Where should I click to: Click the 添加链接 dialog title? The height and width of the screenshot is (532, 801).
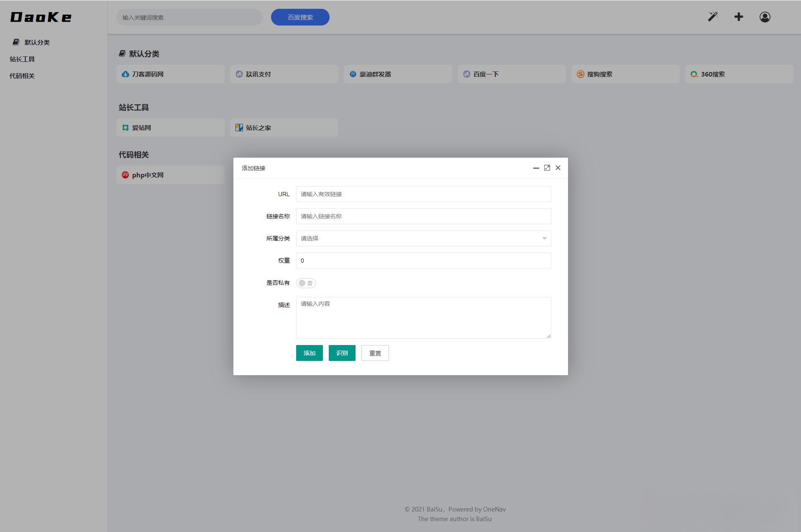click(x=253, y=168)
